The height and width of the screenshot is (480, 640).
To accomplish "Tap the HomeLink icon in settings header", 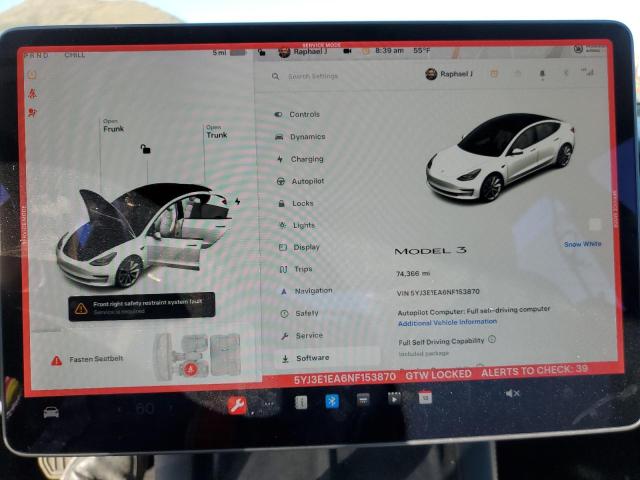I will point(518,73).
